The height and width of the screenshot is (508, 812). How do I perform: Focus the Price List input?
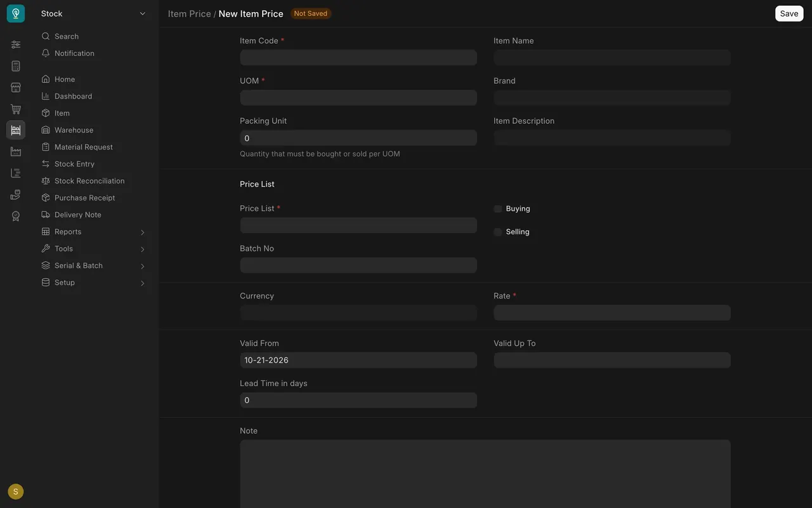358,225
